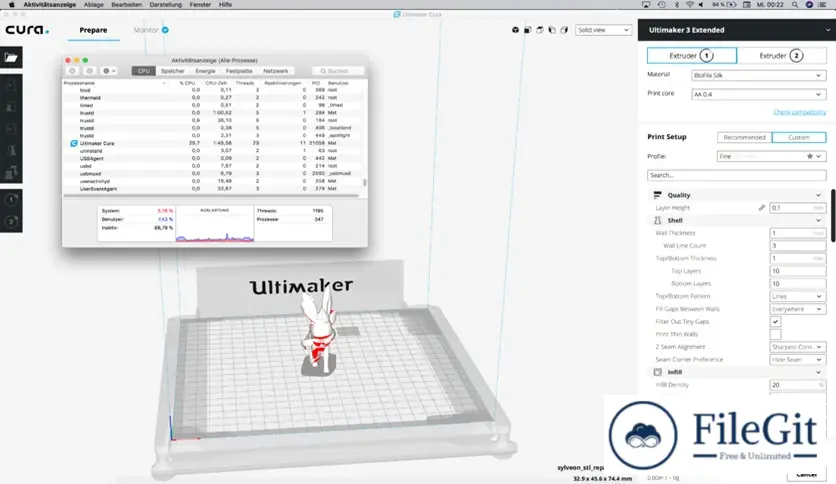836x484 pixels.
Task: Click the Layer Height link icon
Action: [761, 208]
